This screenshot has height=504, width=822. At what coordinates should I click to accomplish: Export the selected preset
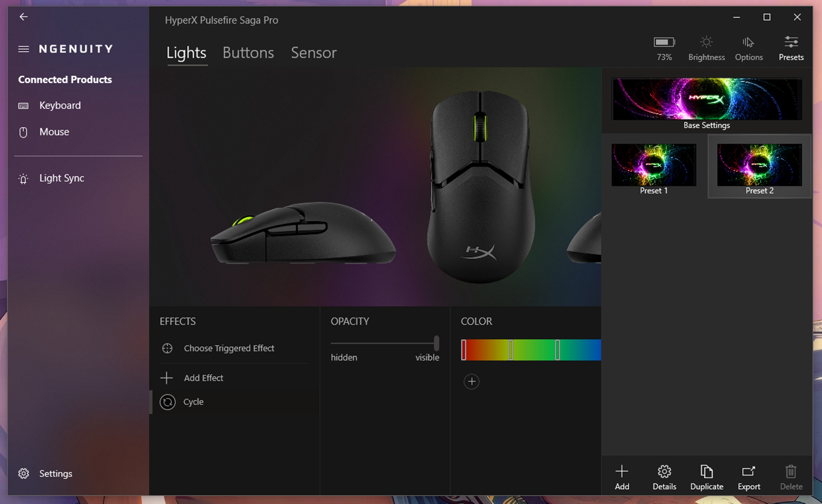[x=749, y=478]
